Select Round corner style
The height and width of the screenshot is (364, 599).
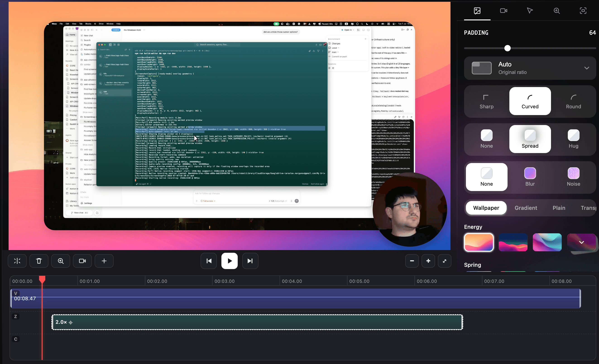(x=573, y=101)
